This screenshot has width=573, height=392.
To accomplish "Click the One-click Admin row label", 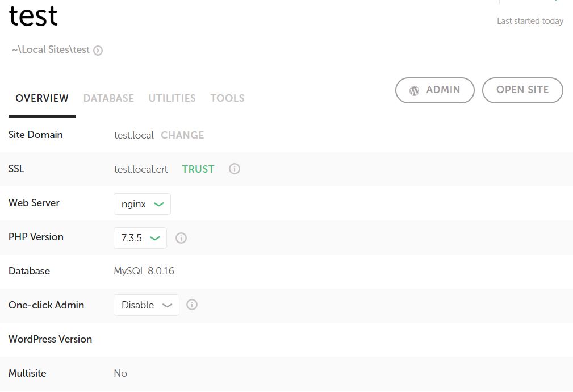I will (46, 305).
